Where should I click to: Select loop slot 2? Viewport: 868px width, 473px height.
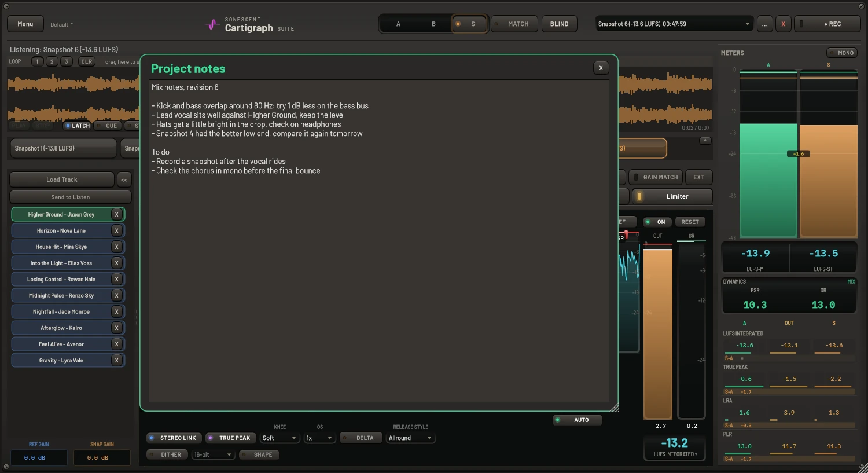52,61
